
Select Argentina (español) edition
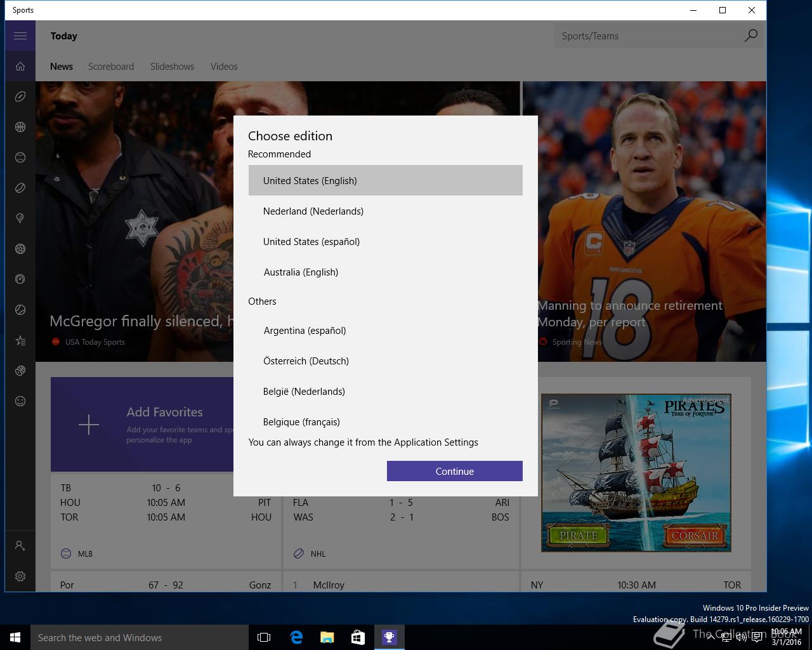(386, 330)
